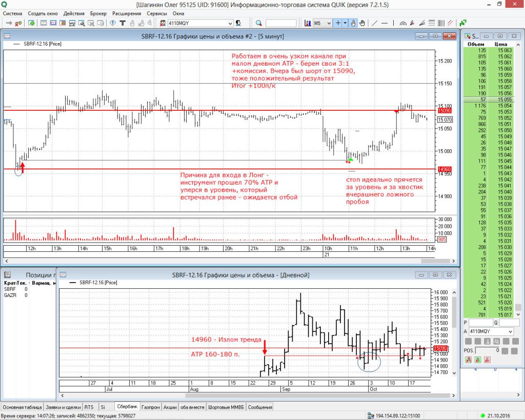Select the diagonal trend line tool
Image resolution: width=525 pixels, height=420 pixels.
click(375, 23)
